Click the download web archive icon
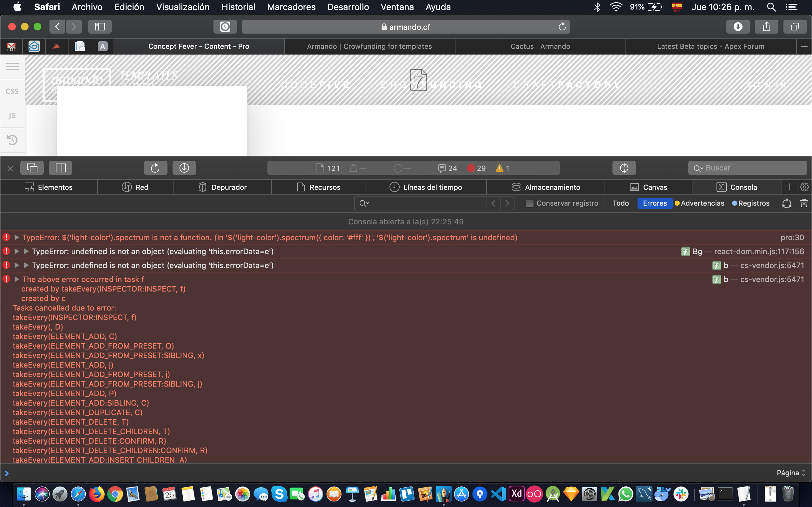Image resolution: width=812 pixels, height=507 pixels. [184, 168]
